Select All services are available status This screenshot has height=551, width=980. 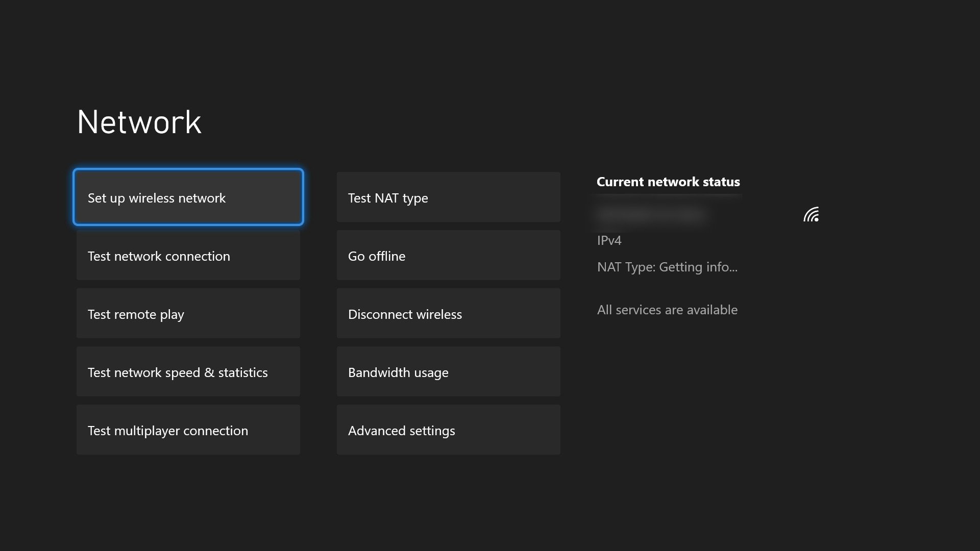pyautogui.click(x=667, y=309)
